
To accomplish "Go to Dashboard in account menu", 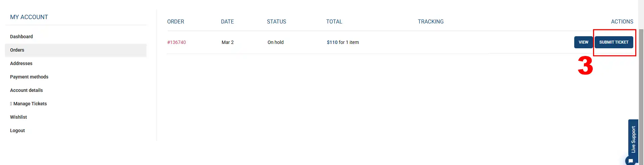I will (x=21, y=37).
